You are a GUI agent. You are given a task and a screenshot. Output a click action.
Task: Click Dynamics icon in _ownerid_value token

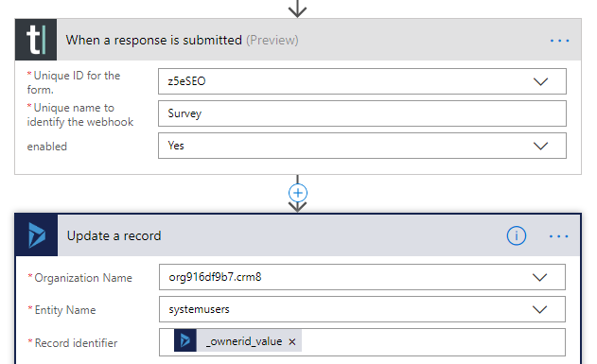point(185,340)
